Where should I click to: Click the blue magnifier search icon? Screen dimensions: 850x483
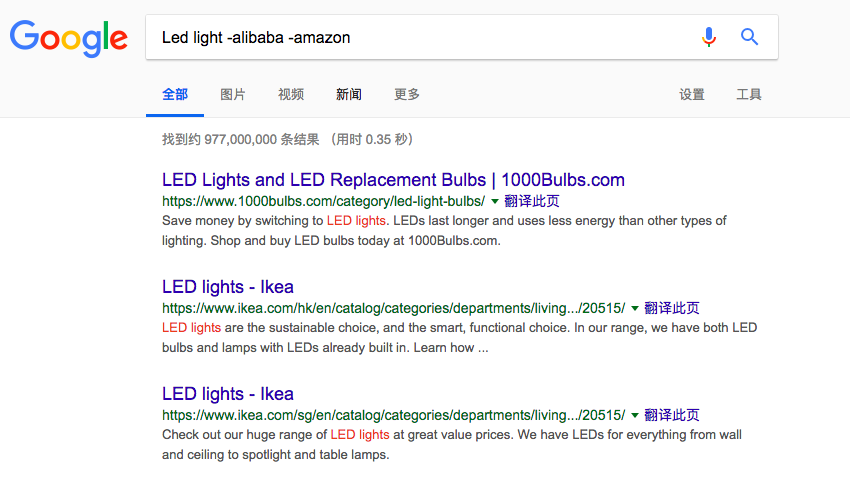(749, 37)
